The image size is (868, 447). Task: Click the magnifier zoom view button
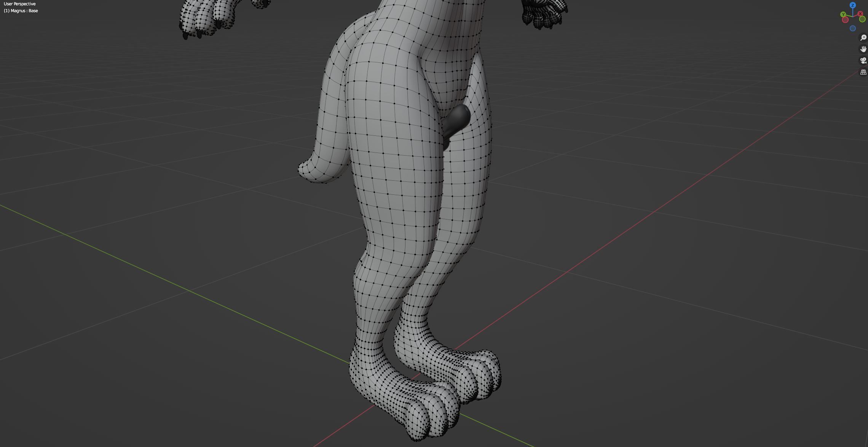863,38
